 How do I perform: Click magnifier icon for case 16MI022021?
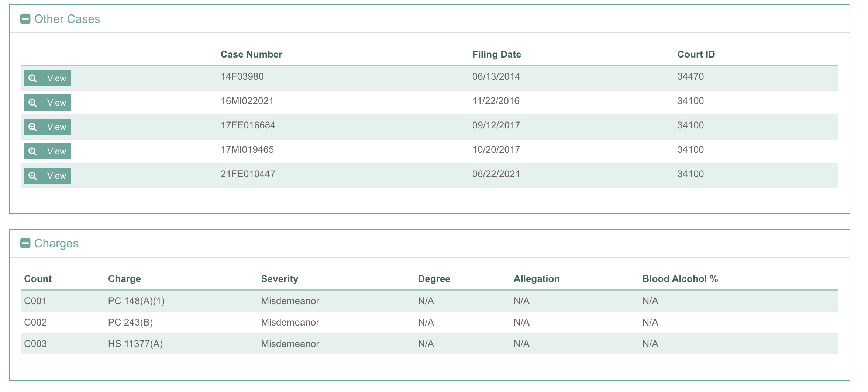pos(33,103)
